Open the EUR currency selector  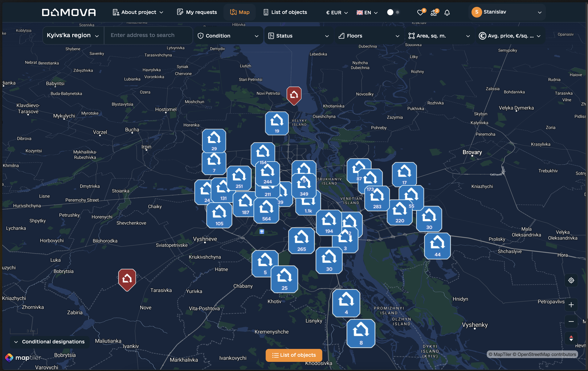point(337,12)
